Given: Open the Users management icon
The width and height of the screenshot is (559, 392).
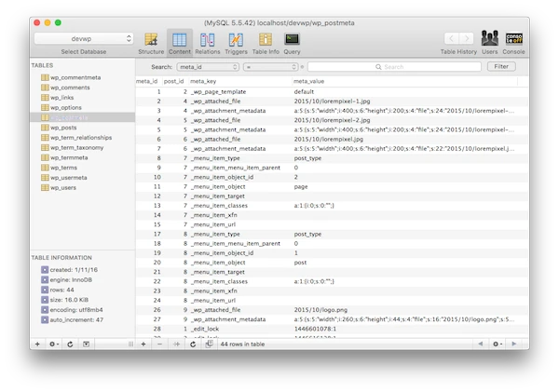Looking at the screenshot, I should 489,40.
